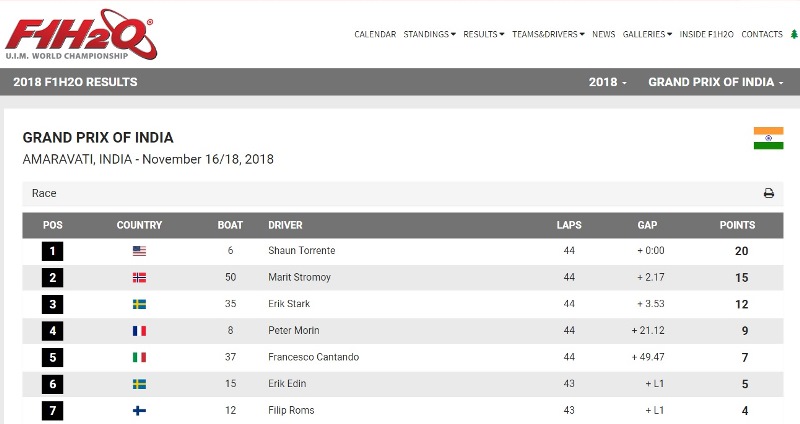Click the F1H2O logo
800x424 pixels.
[81, 34]
